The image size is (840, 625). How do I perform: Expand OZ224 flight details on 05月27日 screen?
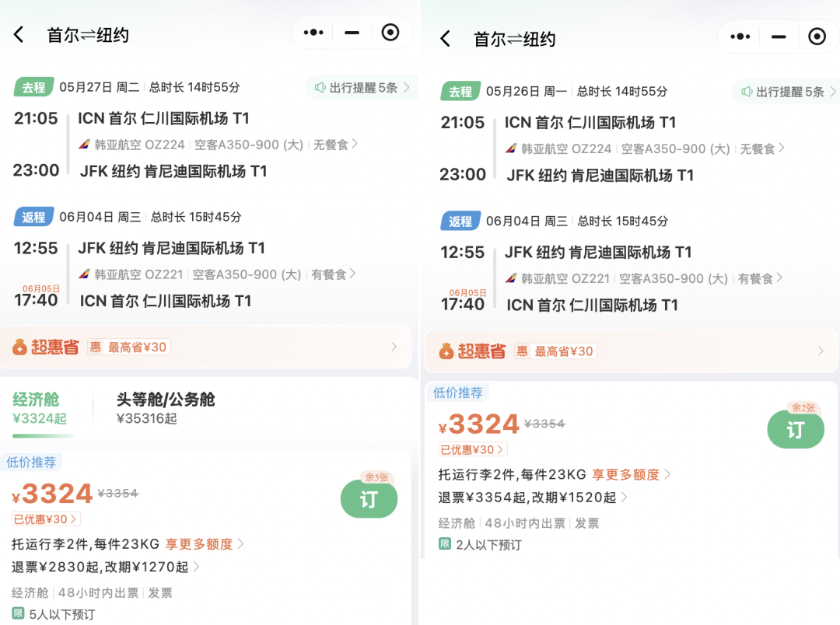coord(218,145)
